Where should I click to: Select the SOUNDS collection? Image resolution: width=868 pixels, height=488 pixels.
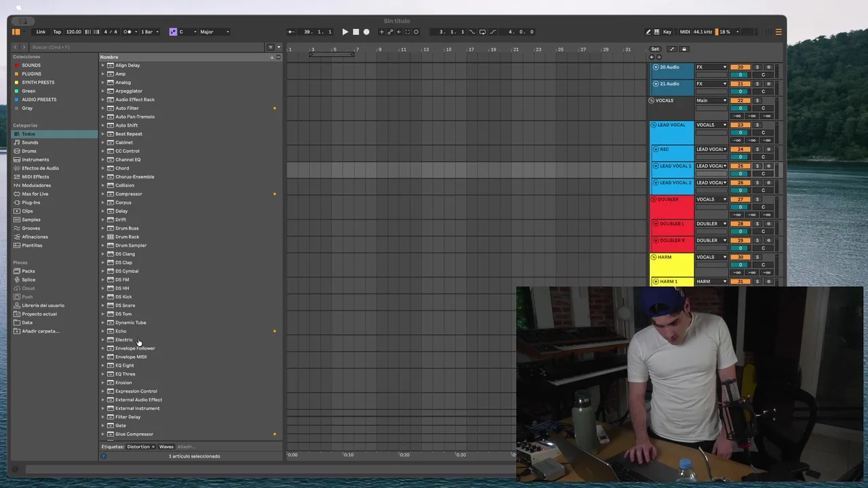[x=31, y=65]
